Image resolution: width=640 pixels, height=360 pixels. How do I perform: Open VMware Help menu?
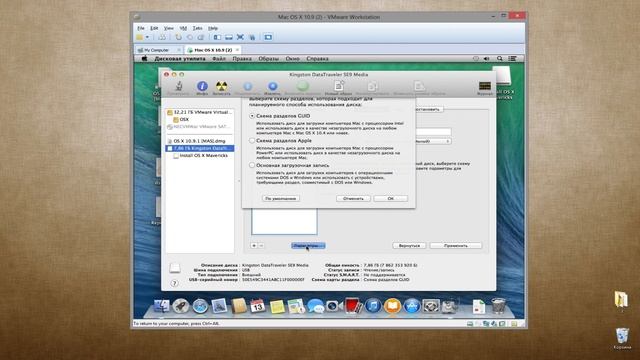[213, 28]
